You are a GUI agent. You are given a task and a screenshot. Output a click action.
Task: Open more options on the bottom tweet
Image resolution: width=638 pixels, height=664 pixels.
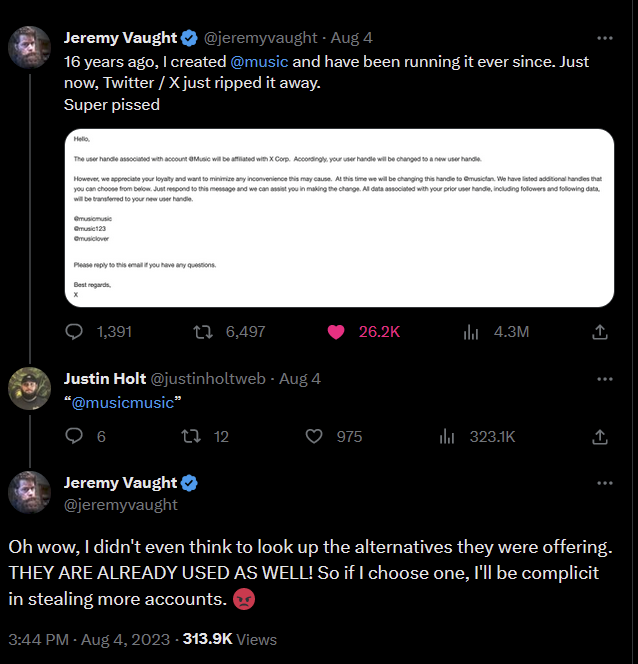tap(604, 483)
